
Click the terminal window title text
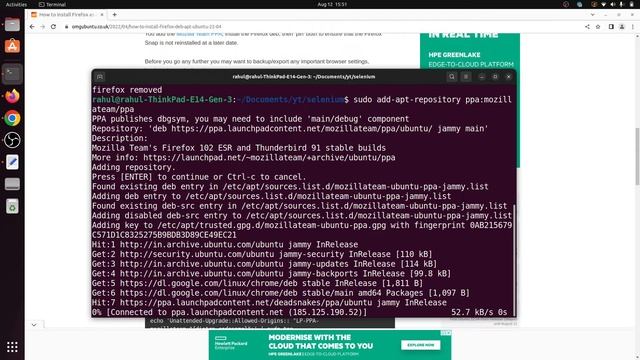point(304,77)
